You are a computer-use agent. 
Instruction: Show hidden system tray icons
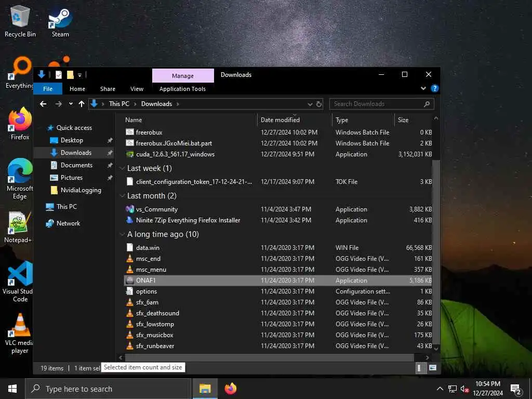tap(440, 389)
